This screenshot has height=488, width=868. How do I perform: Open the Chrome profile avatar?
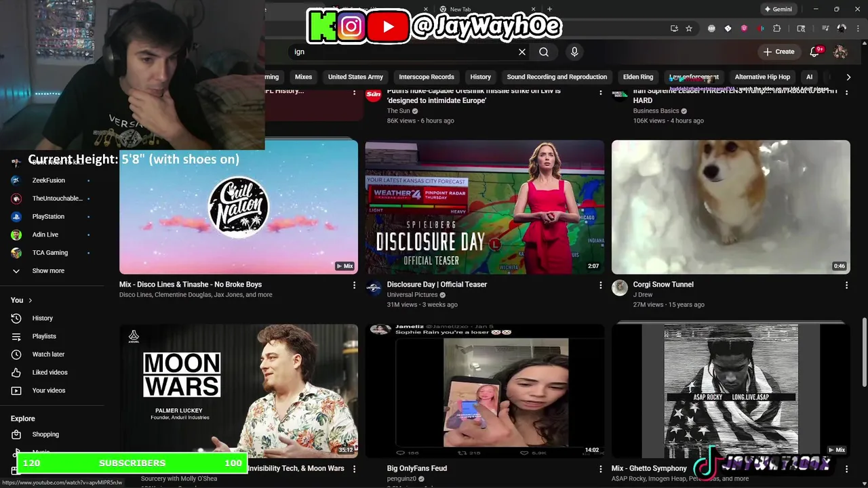[x=842, y=28]
